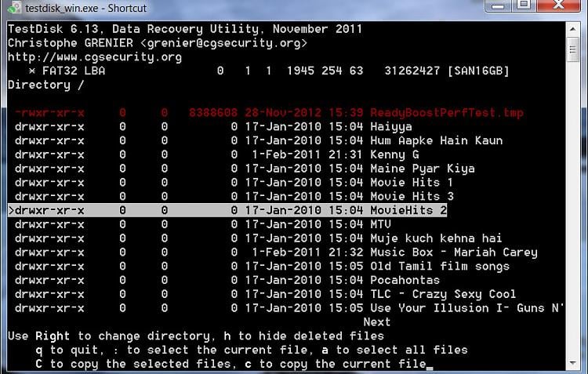Select the MTV directory row
This screenshot has height=374, width=588.
[202, 224]
